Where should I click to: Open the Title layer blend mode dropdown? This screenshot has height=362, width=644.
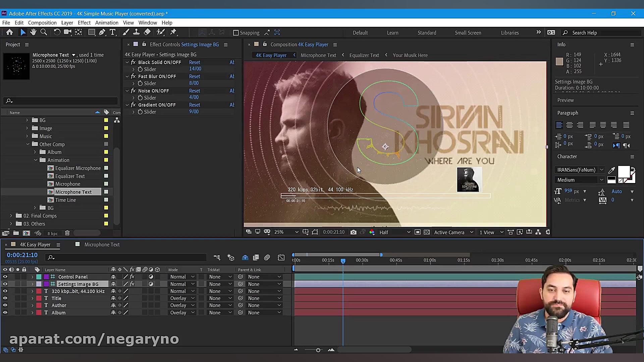(182, 298)
